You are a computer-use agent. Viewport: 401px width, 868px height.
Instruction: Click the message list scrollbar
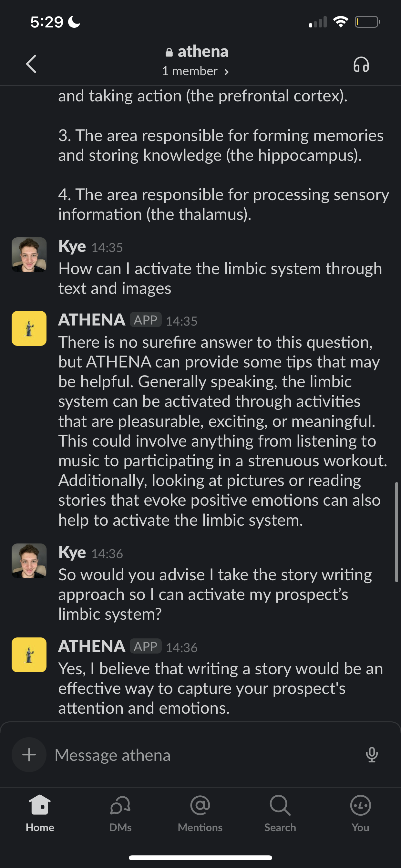(396, 532)
